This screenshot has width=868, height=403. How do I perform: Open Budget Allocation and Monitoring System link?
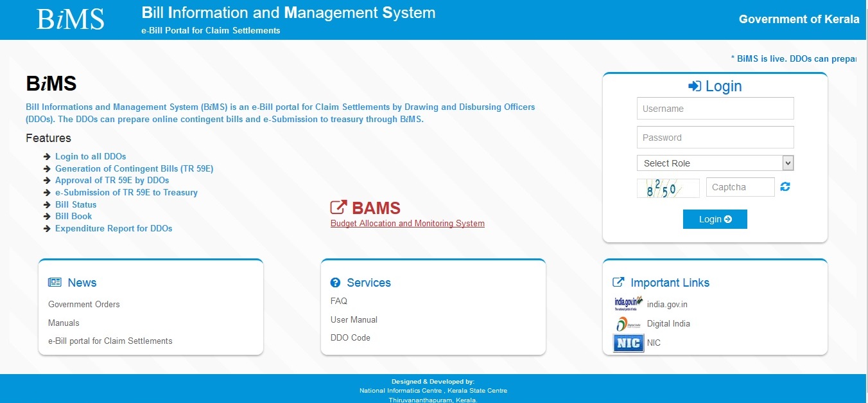point(407,223)
